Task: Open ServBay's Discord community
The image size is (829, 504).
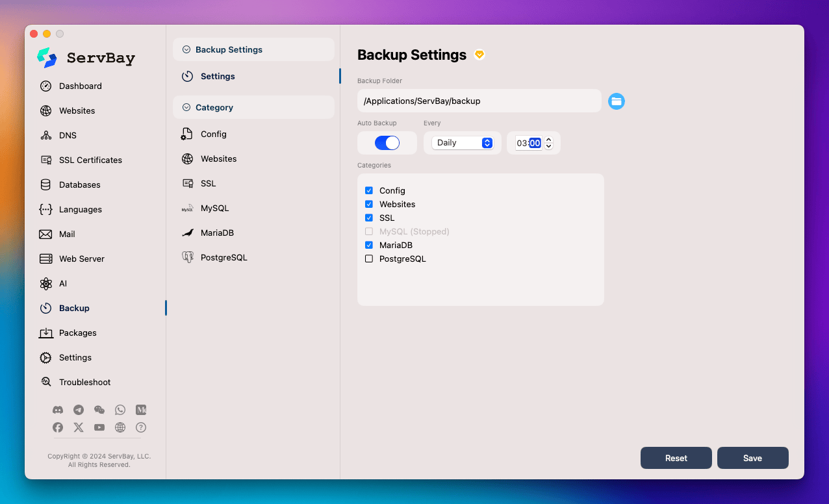Action: [x=58, y=410]
